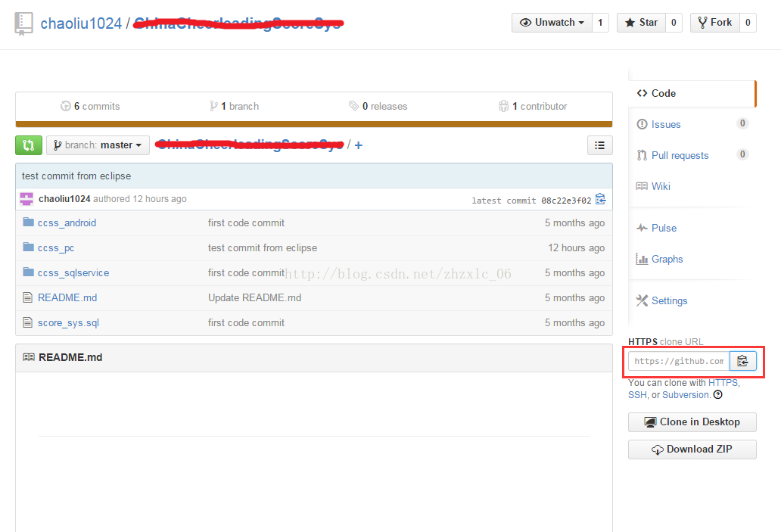The height and width of the screenshot is (532, 781).
Task: View the 1 contributor page
Action: click(x=533, y=106)
